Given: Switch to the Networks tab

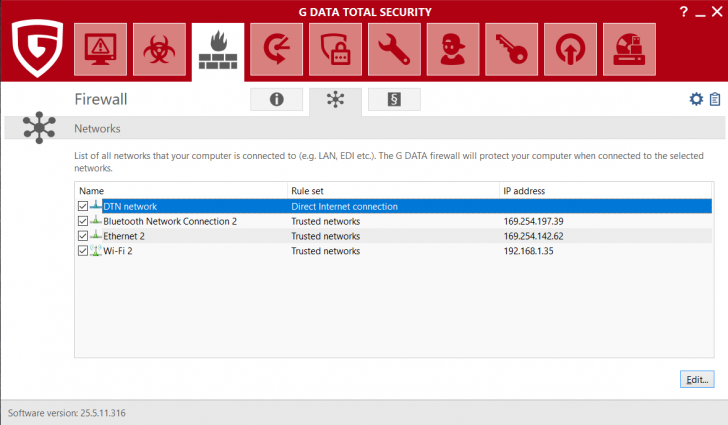Looking at the screenshot, I should pos(335,101).
